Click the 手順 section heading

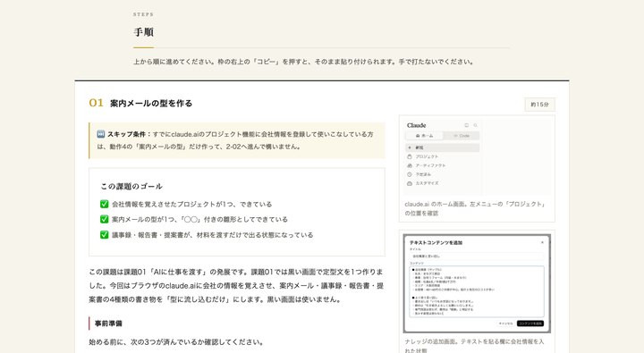click(x=144, y=32)
